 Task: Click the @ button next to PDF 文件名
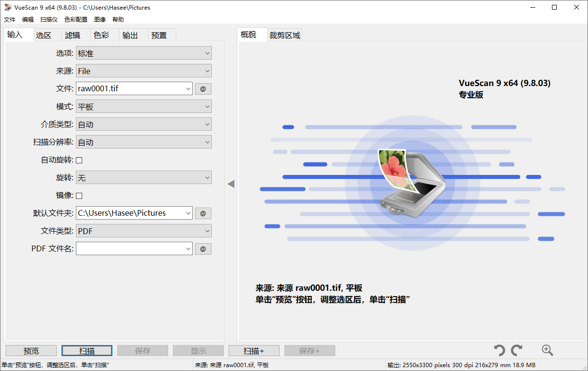203,249
